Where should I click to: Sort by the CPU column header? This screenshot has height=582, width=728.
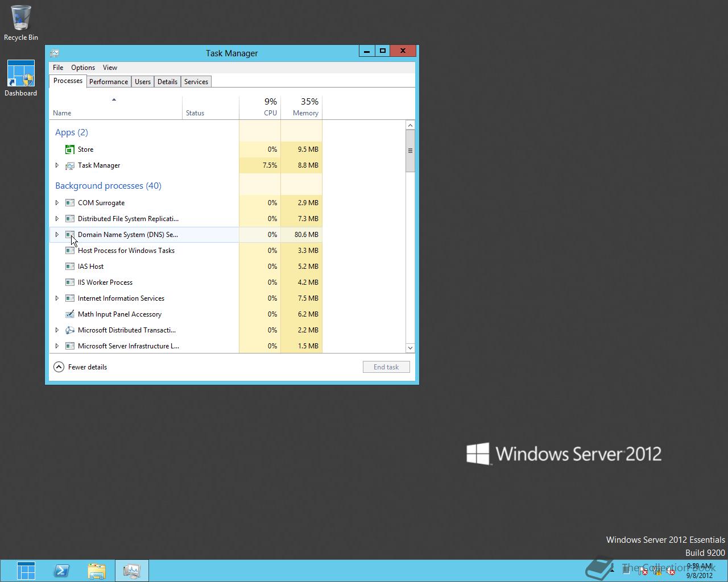pos(260,107)
